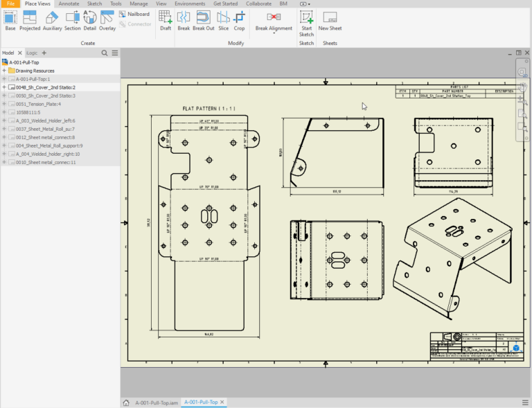This screenshot has height=408, width=532.
Task: Close the A-001-Pull-Top drawing tab
Action: [222, 402]
